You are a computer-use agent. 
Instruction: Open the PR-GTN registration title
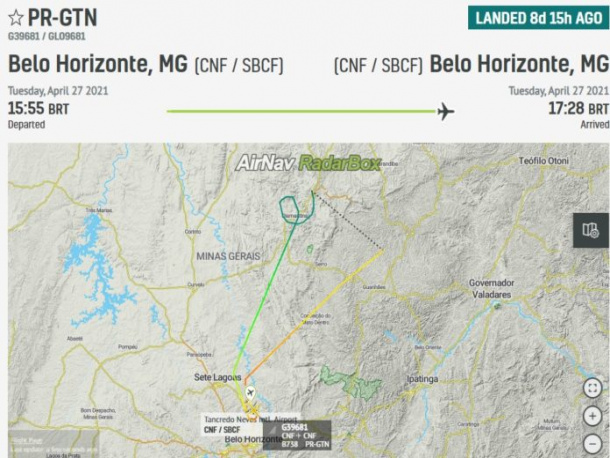(x=63, y=18)
